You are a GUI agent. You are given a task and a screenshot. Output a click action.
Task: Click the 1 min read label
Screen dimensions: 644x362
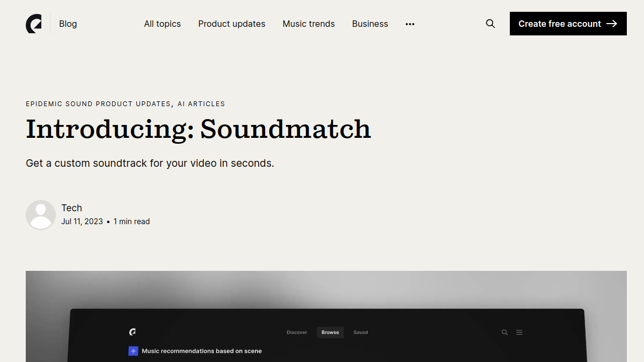coord(132,221)
